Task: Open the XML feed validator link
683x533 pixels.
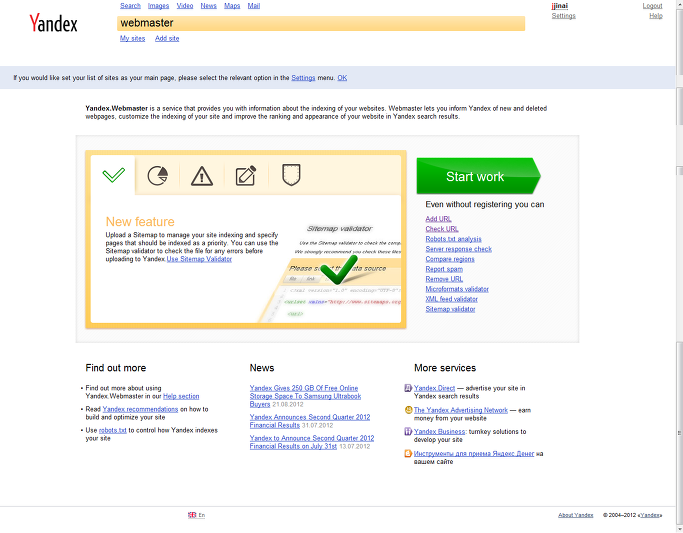Action: click(x=451, y=299)
